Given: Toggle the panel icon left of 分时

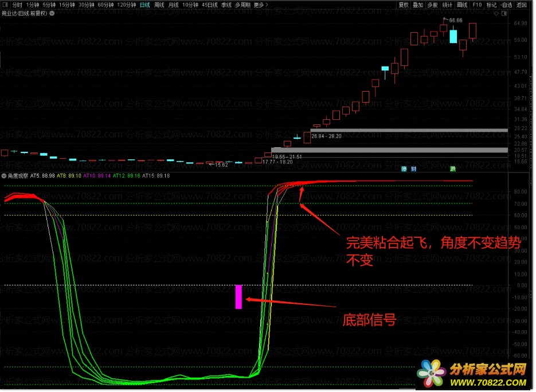Looking at the screenshot, I should tap(6, 5).
